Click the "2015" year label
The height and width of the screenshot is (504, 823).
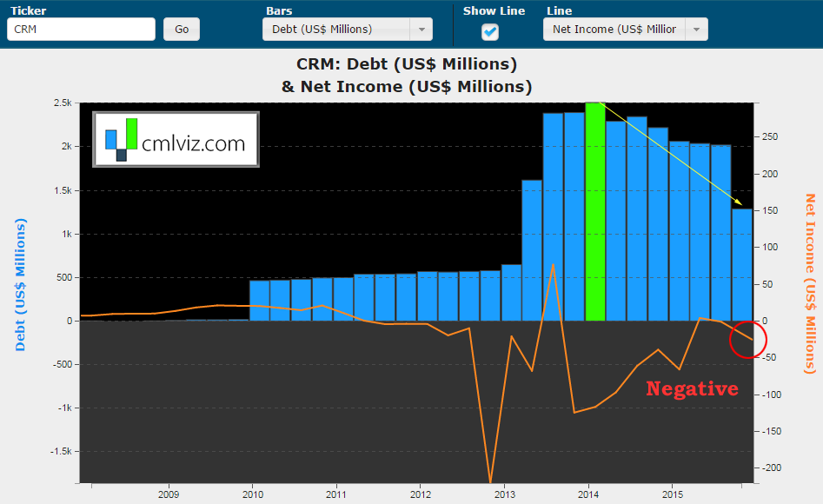tap(673, 494)
